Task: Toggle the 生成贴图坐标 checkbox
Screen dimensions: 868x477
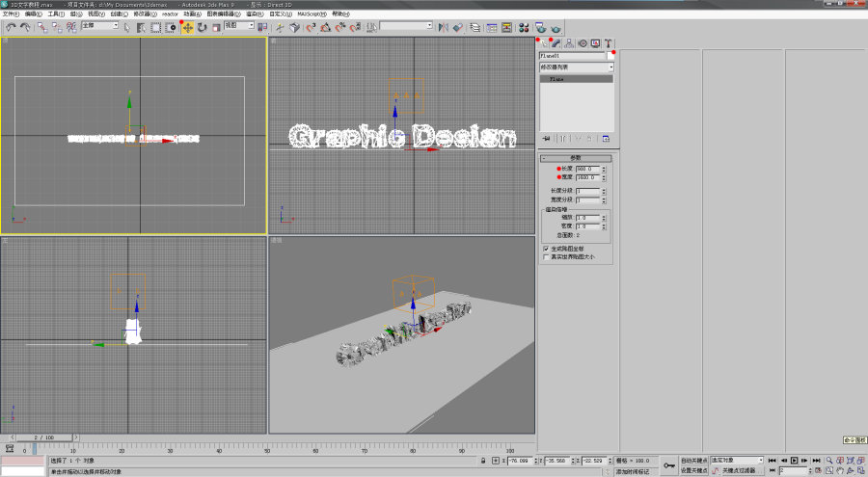Action: (545, 248)
